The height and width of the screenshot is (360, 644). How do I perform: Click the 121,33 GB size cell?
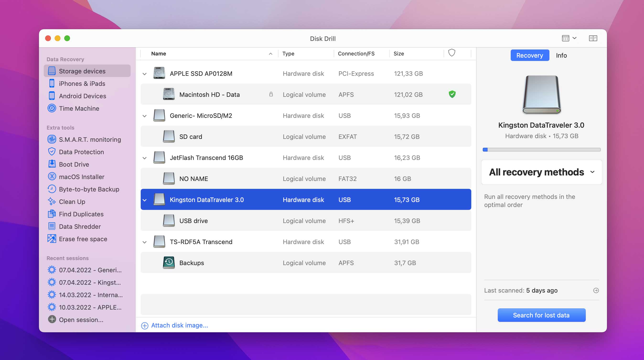tap(408, 74)
